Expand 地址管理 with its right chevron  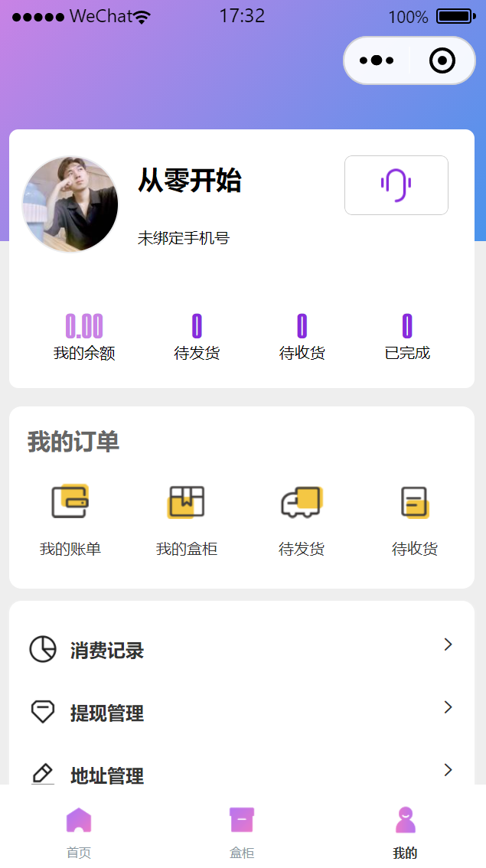(x=448, y=770)
